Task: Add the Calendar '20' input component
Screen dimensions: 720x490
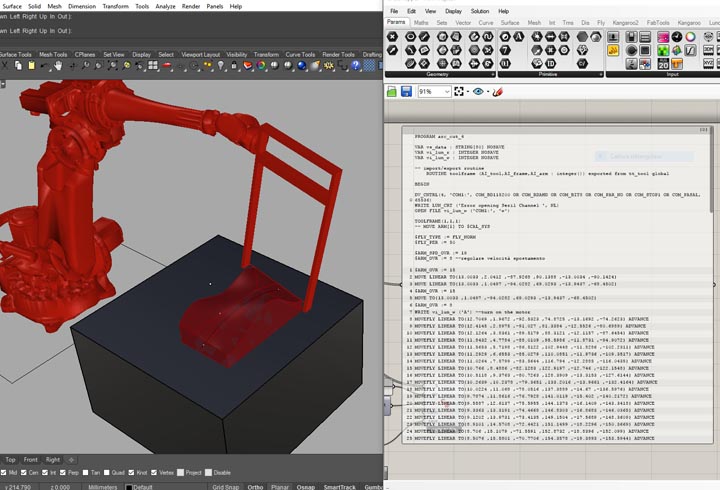Action: [x=663, y=64]
